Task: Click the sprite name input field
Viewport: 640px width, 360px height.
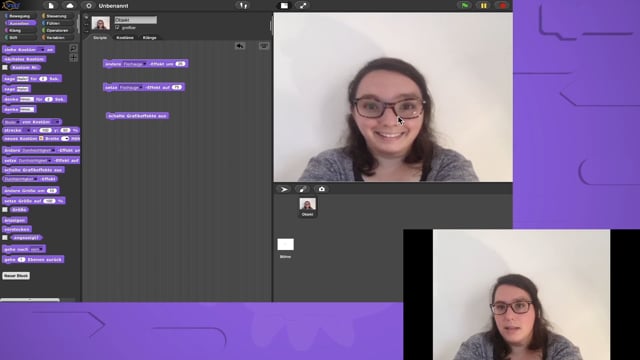Action: (136, 20)
